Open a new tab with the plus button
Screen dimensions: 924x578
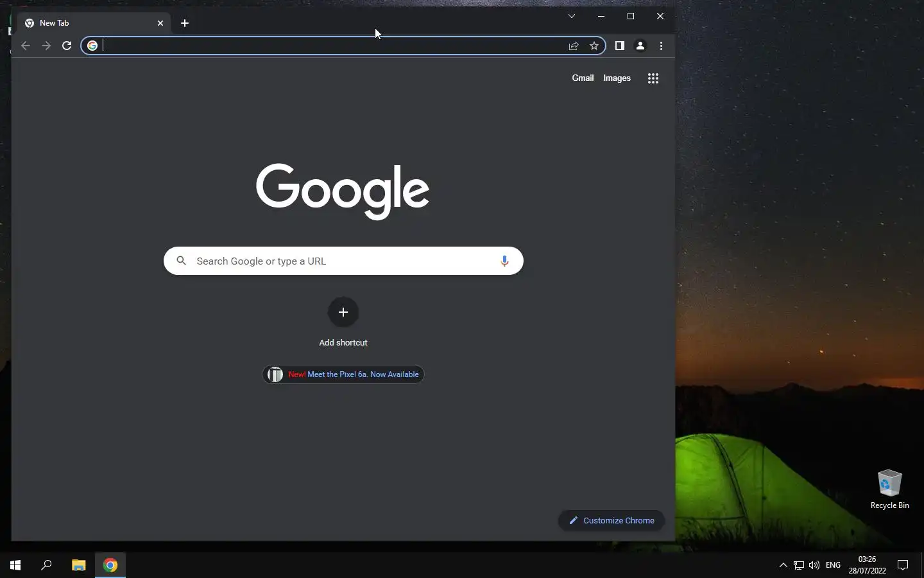(185, 23)
